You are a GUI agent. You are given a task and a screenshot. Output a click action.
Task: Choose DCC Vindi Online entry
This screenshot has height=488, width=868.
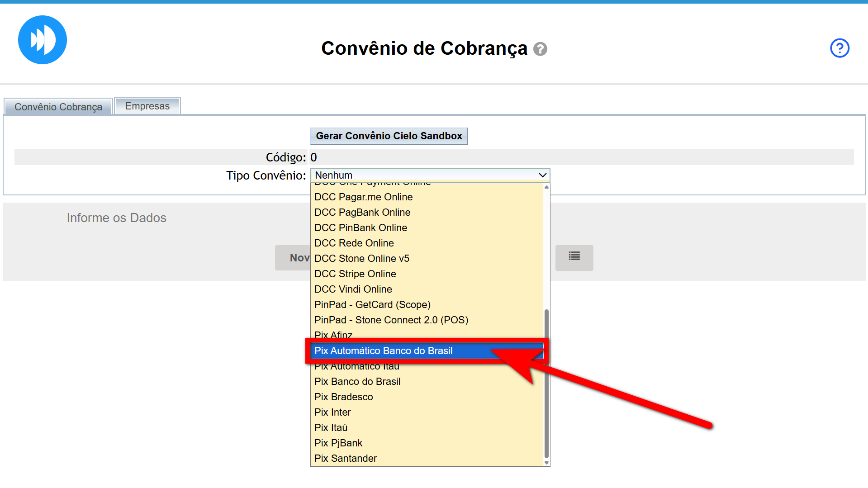pos(353,289)
